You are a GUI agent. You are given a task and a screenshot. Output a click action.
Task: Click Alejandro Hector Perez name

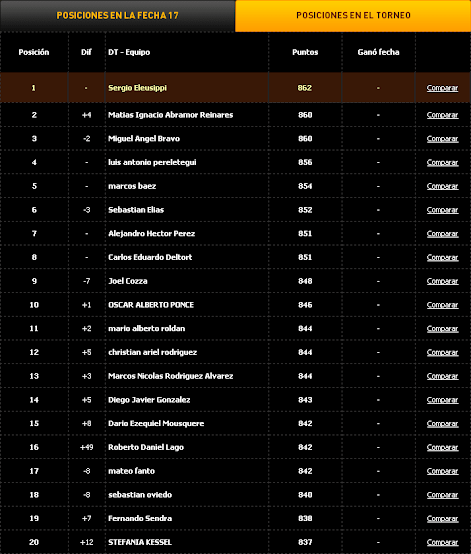(152, 234)
